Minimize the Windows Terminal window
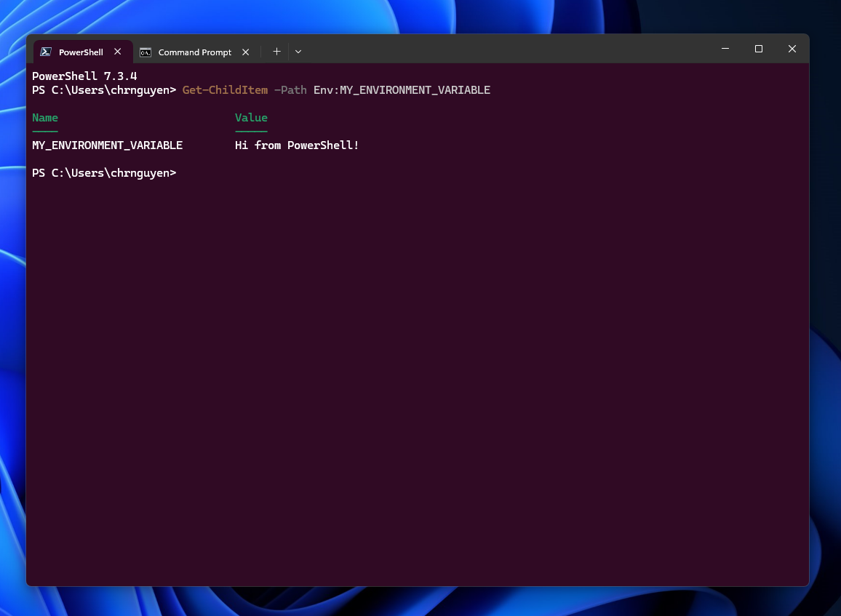841x616 pixels. click(x=725, y=48)
